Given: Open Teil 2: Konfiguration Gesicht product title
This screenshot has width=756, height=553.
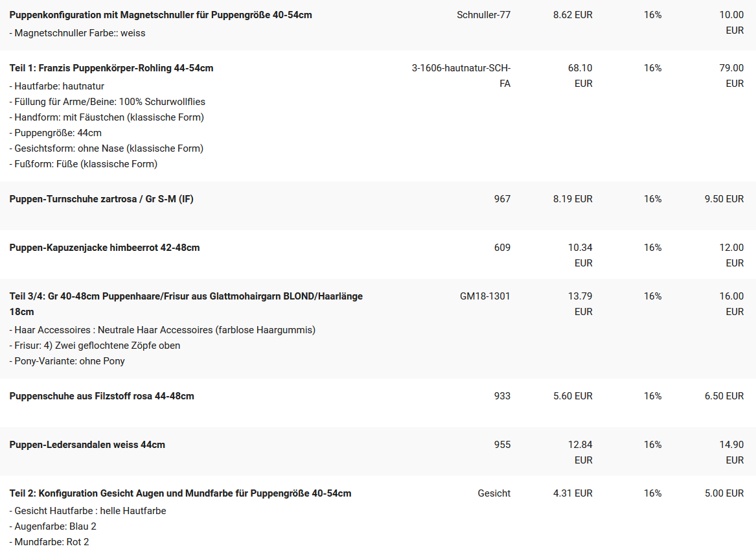Looking at the screenshot, I should tap(180, 493).
